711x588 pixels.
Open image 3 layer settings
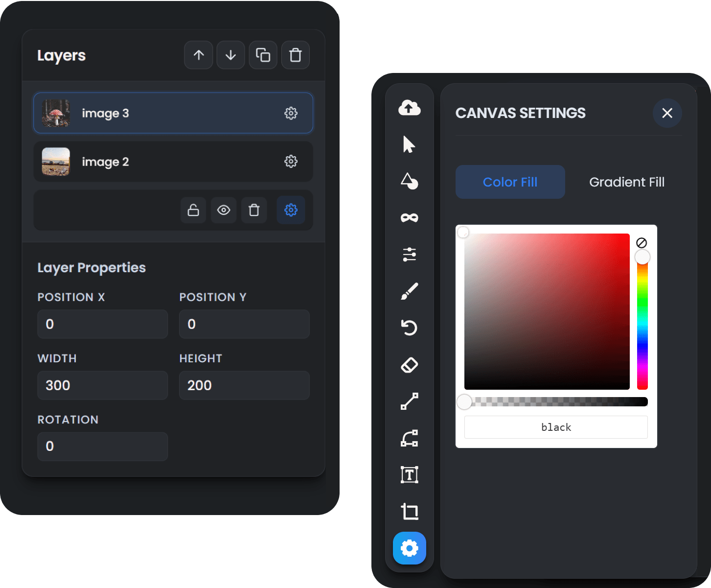[291, 113]
